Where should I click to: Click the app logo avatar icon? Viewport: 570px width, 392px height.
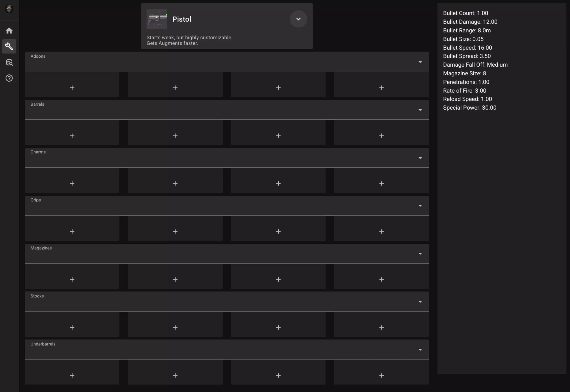[9, 9]
